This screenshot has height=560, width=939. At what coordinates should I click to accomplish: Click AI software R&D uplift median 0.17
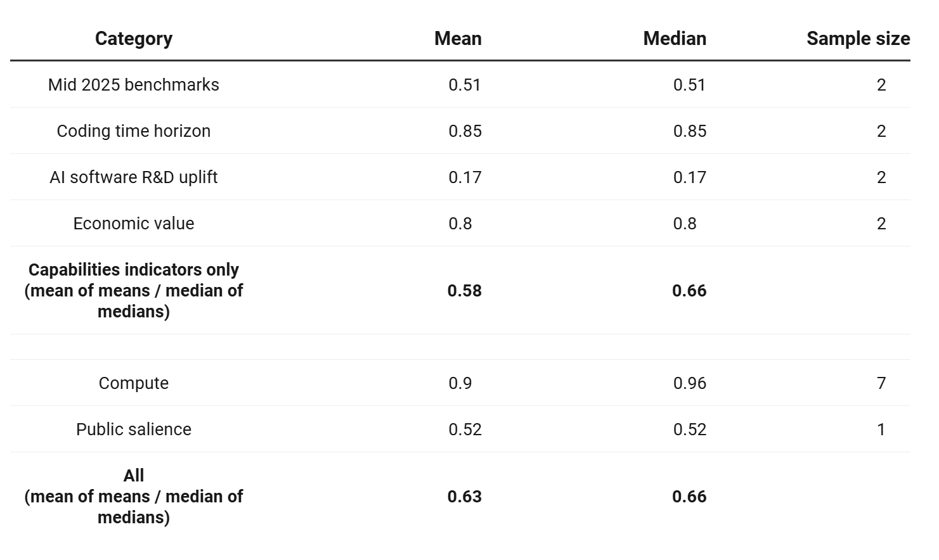(689, 177)
